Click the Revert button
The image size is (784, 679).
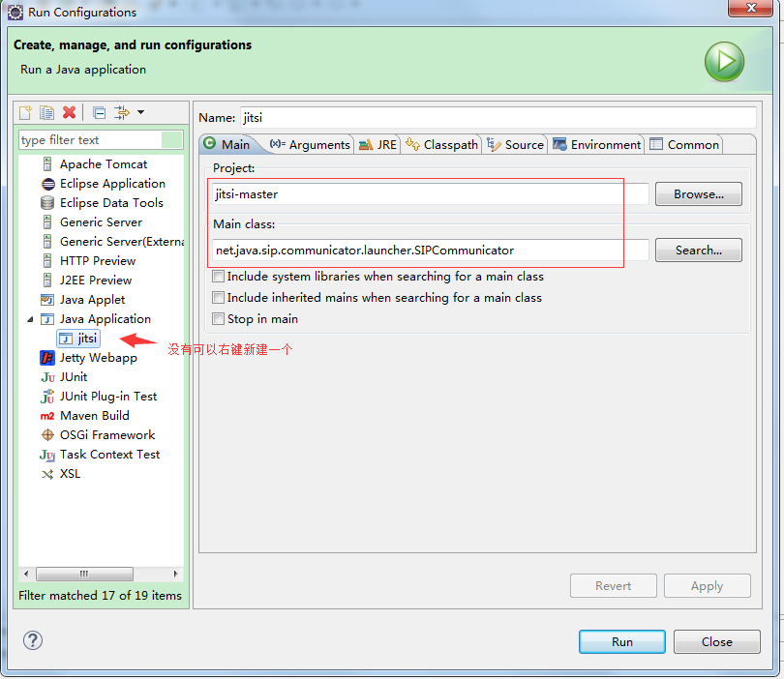(x=613, y=585)
